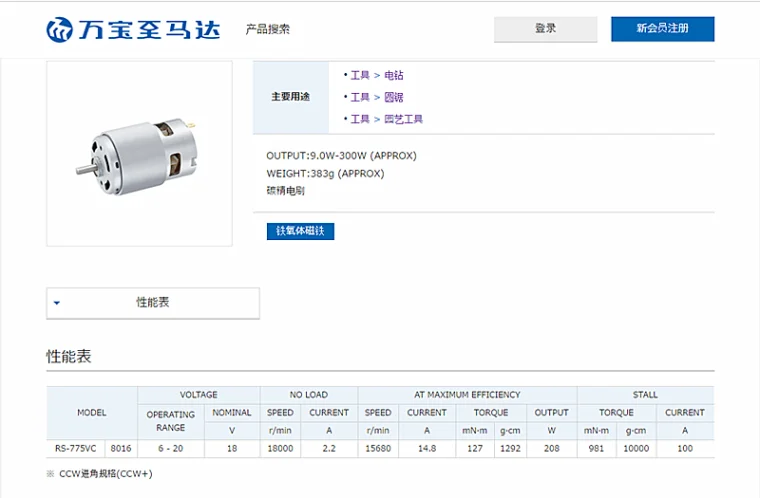Open the 工具 > 圆锯 application link
This screenshot has width=760, height=498.
coord(377,97)
